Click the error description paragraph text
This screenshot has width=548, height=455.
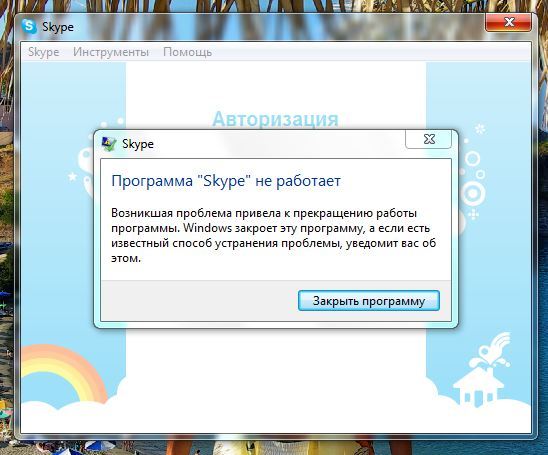coord(273,236)
